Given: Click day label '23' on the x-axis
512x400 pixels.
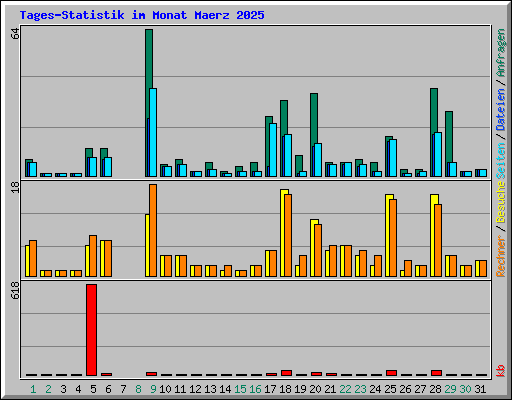Looking at the screenshot, I should point(360,389).
